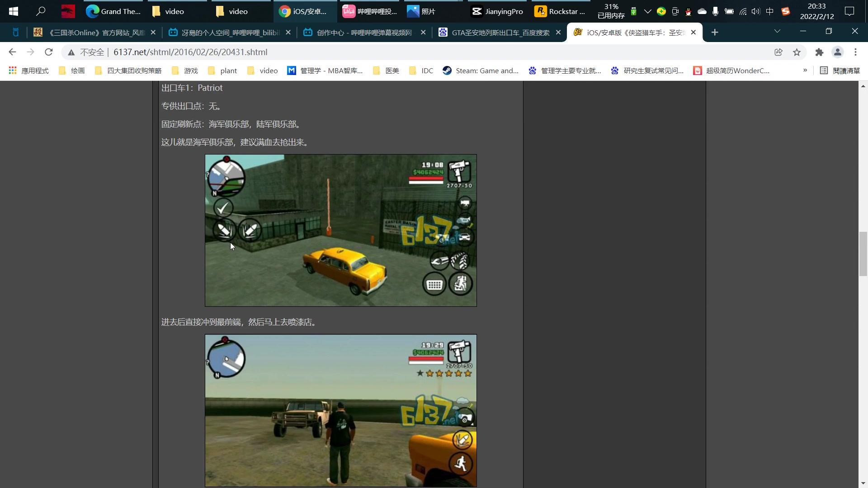Screen dimensions: 868x488
Task: Open a new tab with plus button
Action: tap(715, 32)
